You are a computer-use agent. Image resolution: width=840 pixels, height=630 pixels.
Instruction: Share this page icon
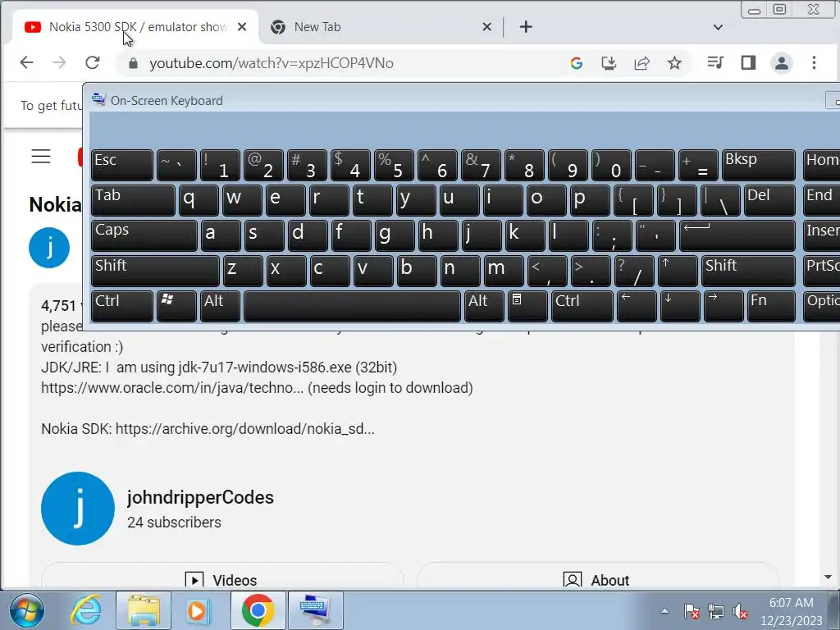(641, 63)
